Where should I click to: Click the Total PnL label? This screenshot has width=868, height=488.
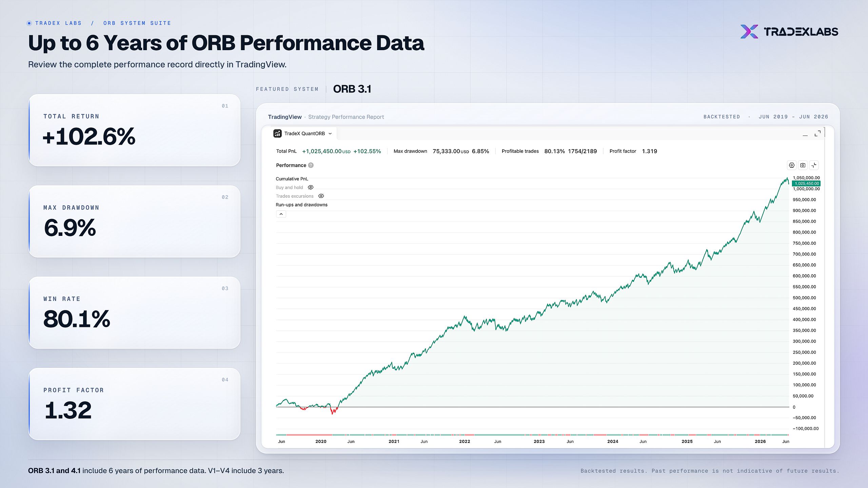tap(286, 151)
